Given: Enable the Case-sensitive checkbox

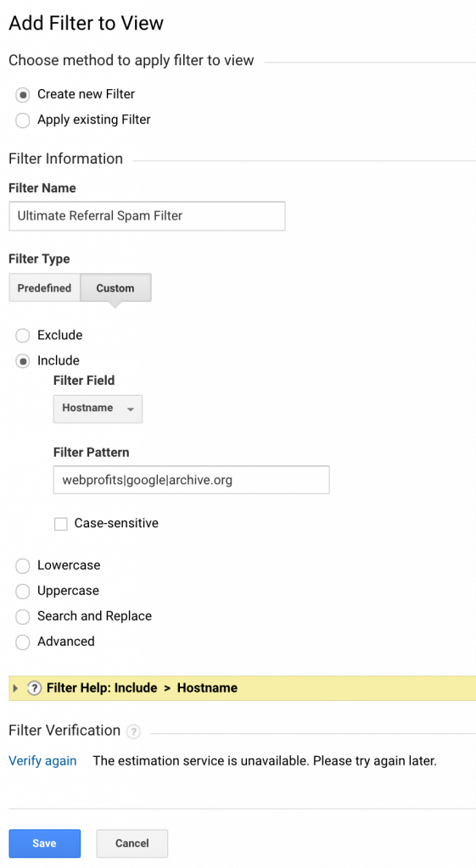Looking at the screenshot, I should 61,524.
